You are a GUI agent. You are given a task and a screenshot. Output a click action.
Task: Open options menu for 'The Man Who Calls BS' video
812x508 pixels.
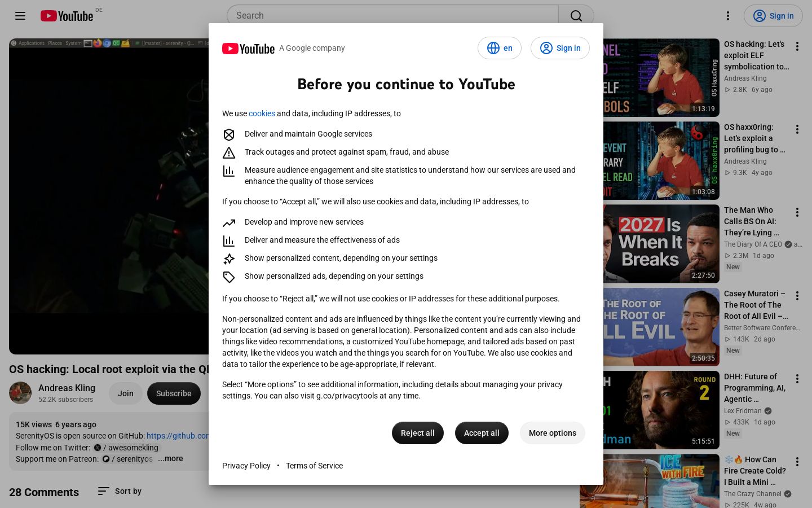[797, 212]
